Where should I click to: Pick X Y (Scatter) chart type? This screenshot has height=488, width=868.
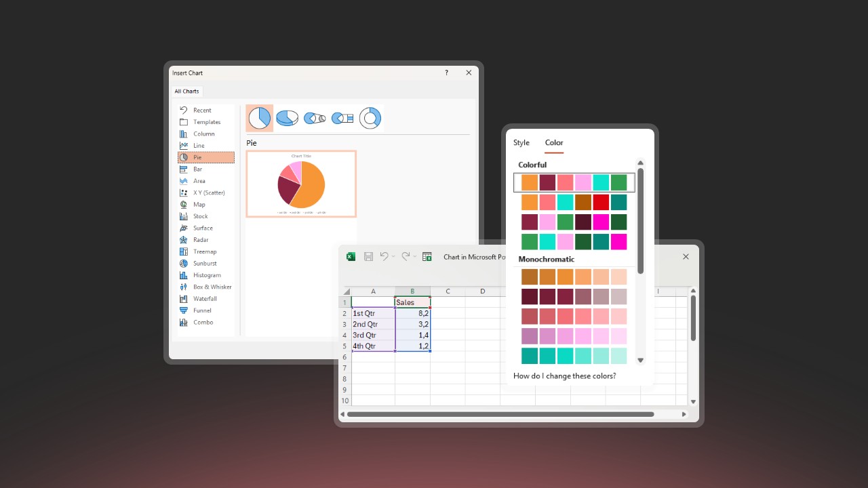[x=206, y=192]
